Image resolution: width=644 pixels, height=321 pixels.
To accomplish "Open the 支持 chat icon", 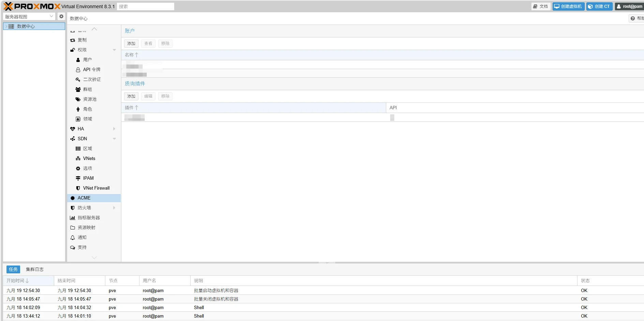I will [73, 247].
